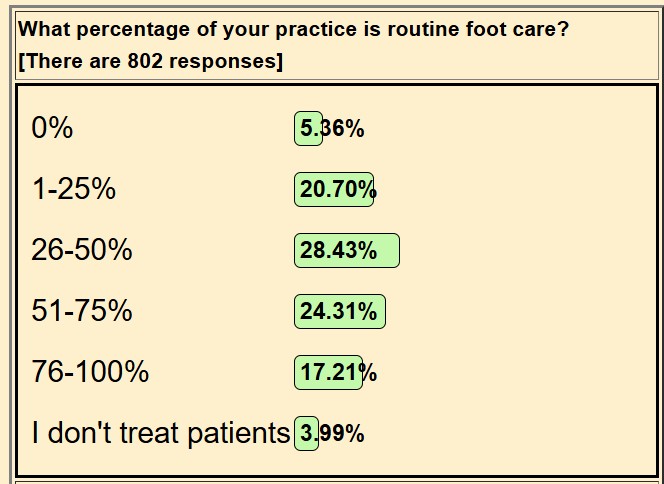Click the 5.36% percentage text
This screenshot has width=664, height=484.
point(332,128)
